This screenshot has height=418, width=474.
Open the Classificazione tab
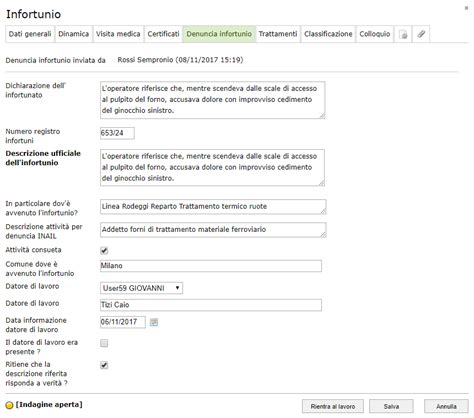(328, 34)
